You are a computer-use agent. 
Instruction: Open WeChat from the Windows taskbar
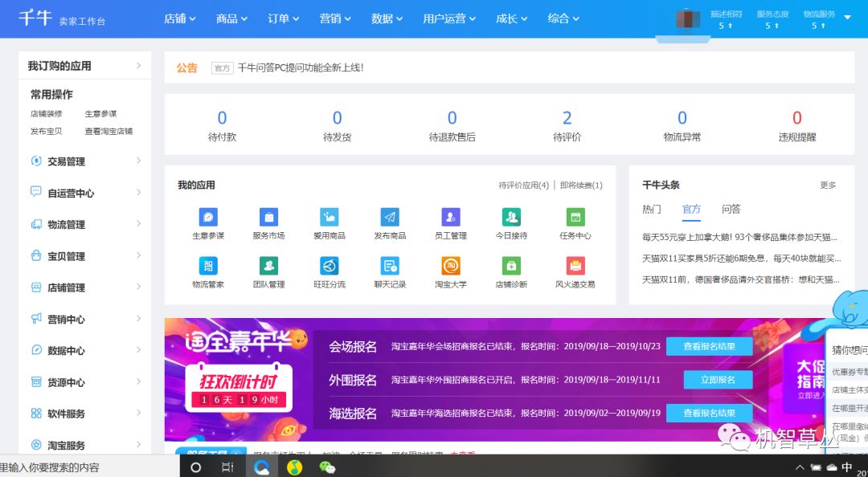(327, 467)
